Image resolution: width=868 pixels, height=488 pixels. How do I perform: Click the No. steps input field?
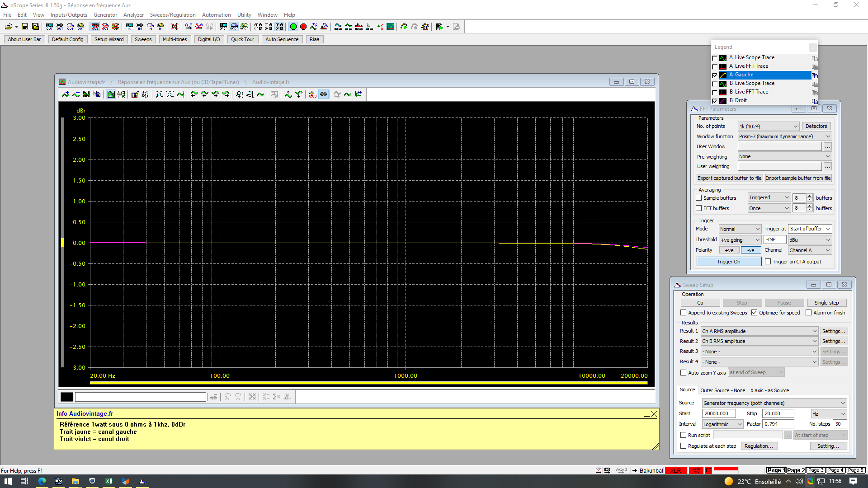click(x=840, y=424)
